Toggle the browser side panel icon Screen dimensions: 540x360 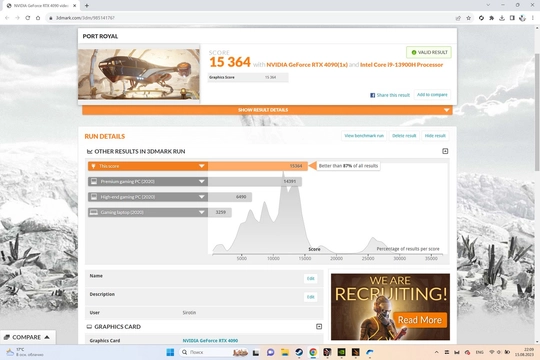[512, 18]
